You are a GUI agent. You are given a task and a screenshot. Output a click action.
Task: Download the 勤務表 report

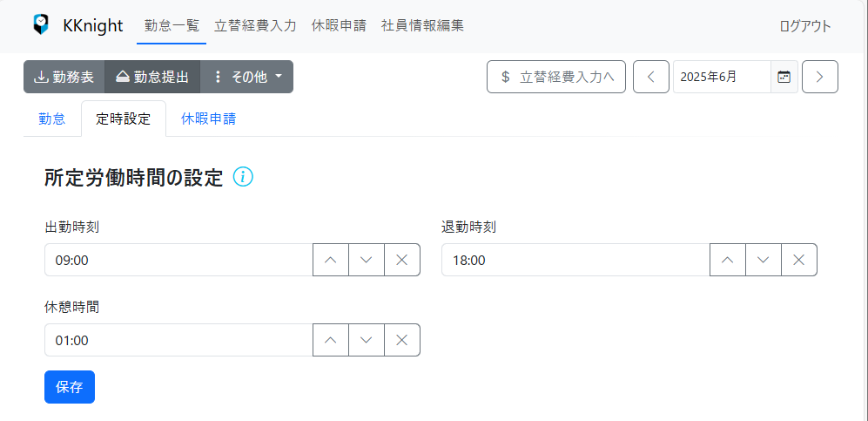click(64, 77)
